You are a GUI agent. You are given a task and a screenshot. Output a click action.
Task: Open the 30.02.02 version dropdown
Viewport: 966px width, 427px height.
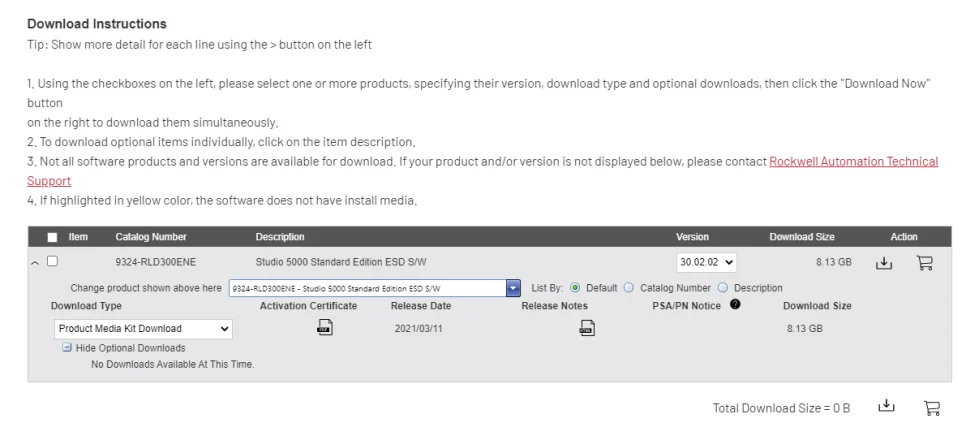point(706,262)
